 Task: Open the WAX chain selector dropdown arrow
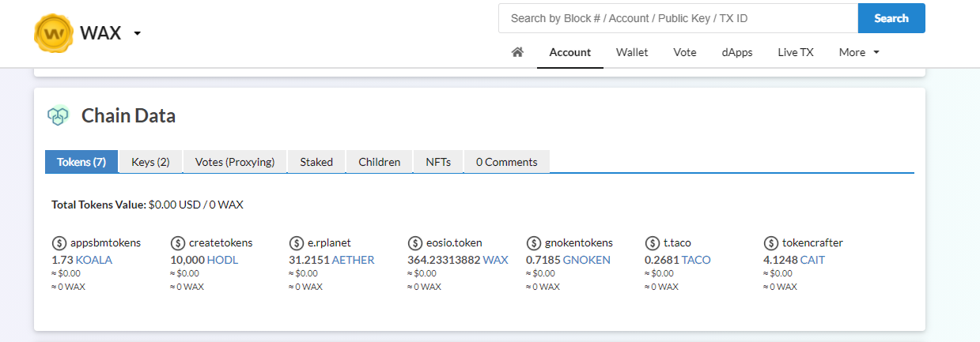tap(137, 34)
